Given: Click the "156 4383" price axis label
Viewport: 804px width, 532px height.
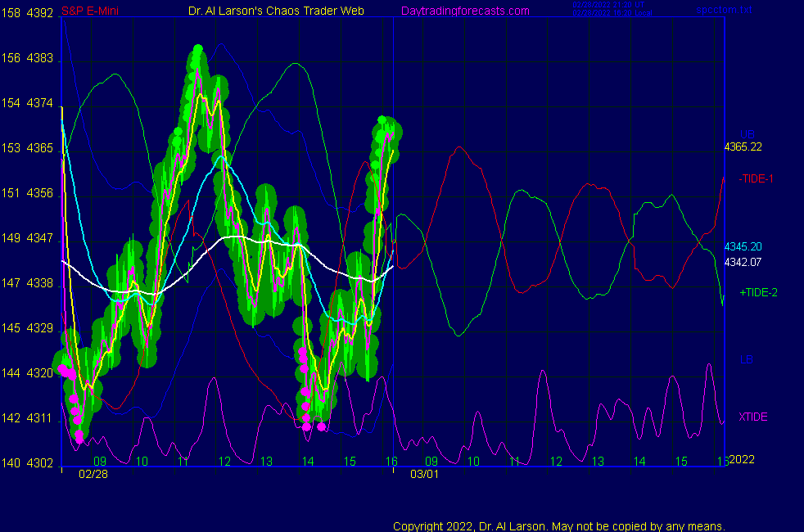Looking at the screenshot, I should pos(27,58).
